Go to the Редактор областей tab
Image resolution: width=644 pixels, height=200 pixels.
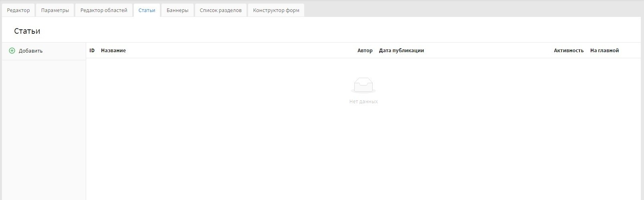tap(104, 10)
